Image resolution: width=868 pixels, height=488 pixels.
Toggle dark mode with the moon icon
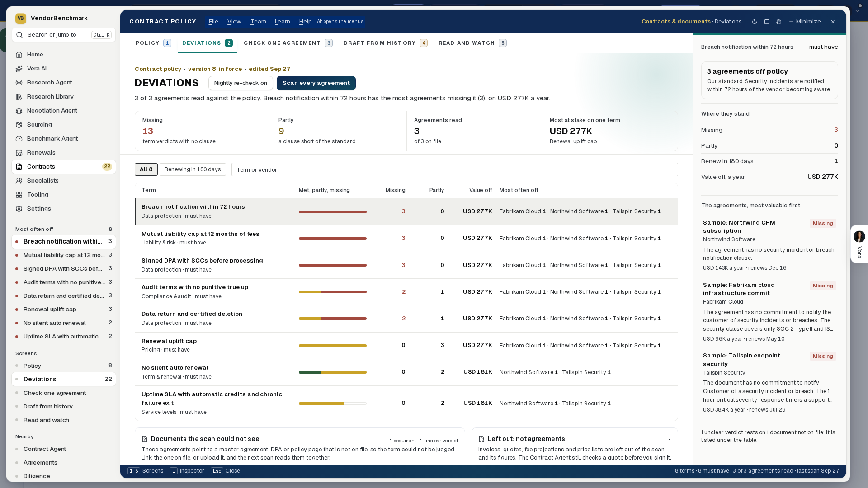[755, 22]
